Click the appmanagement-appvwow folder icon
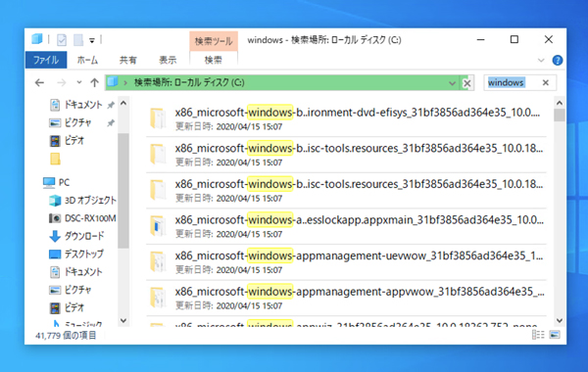This screenshot has width=588, height=372. coord(158,298)
